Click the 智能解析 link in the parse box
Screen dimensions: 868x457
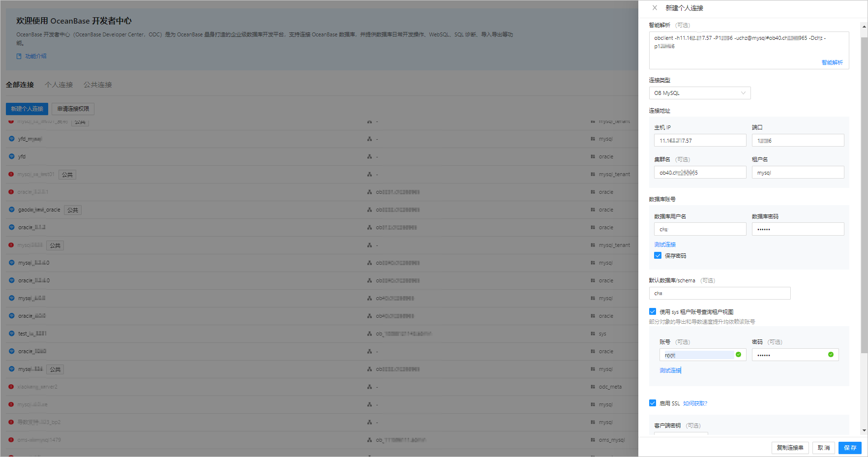tap(832, 62)
